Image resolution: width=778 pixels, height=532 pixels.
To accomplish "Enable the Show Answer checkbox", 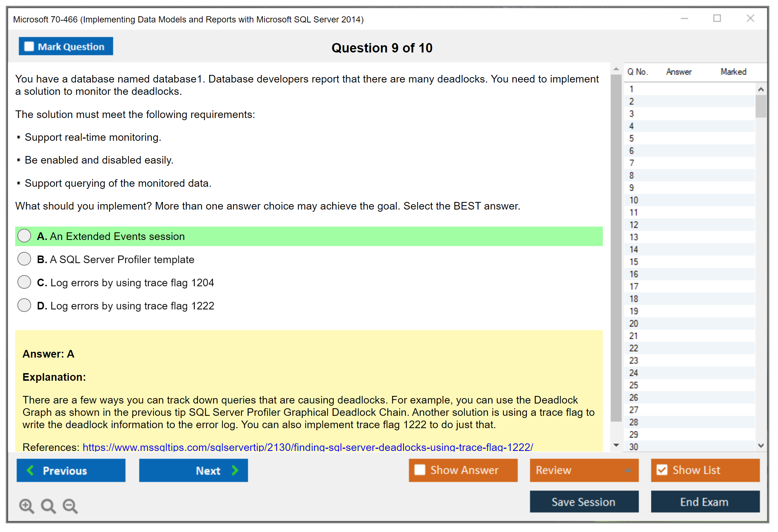I will click(x=420, y=470).
